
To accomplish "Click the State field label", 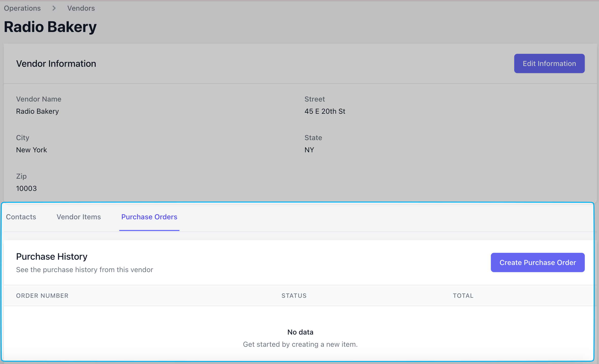I will pyautogui.click(x=313, y=138).
